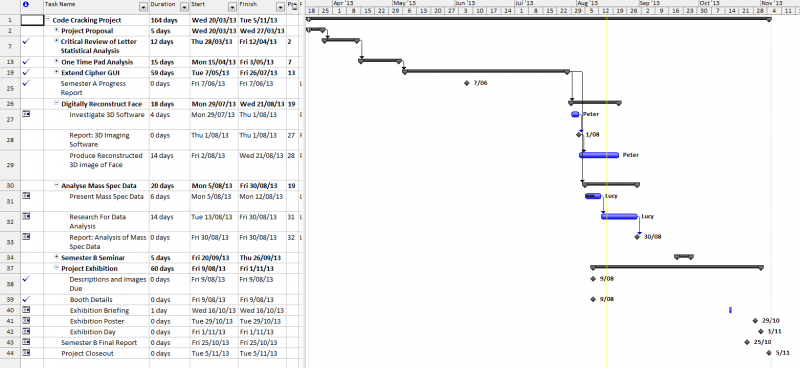Click constraint icon in Project Closeout row

pos(27,353)
